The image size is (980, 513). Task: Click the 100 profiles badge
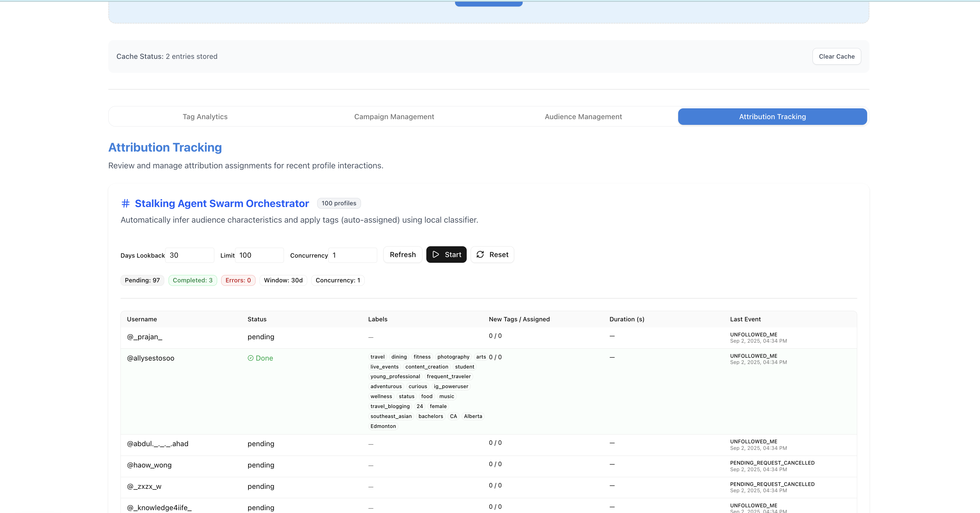339,203
